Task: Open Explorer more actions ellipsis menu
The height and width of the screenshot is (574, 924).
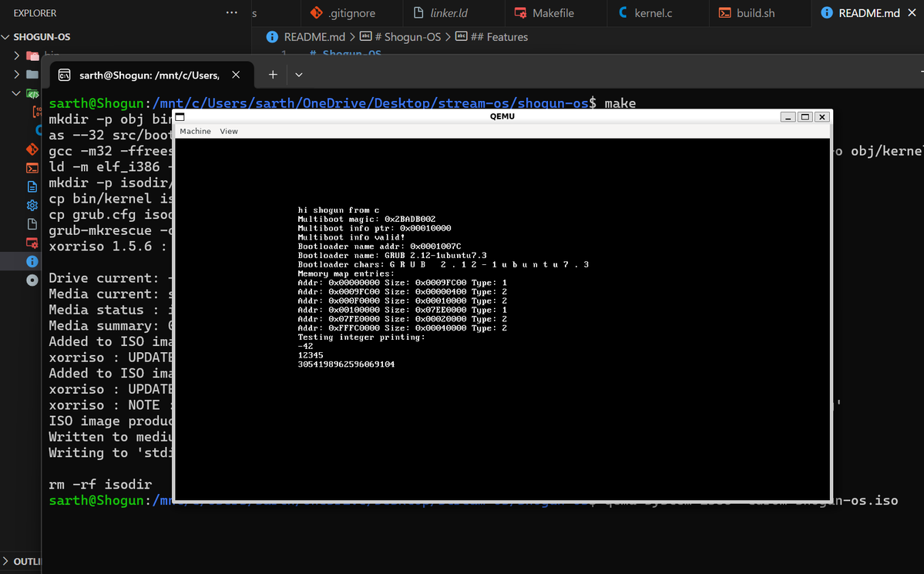Action: pos(232,12)
